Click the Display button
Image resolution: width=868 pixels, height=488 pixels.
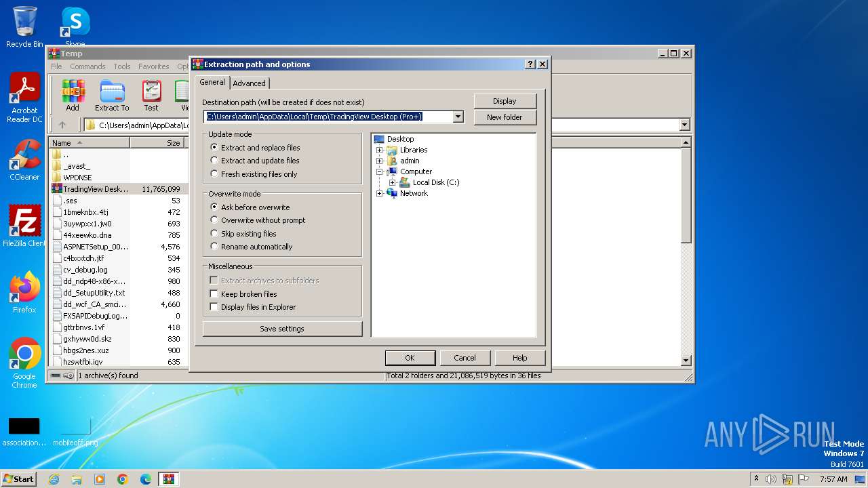coord(505,101)
